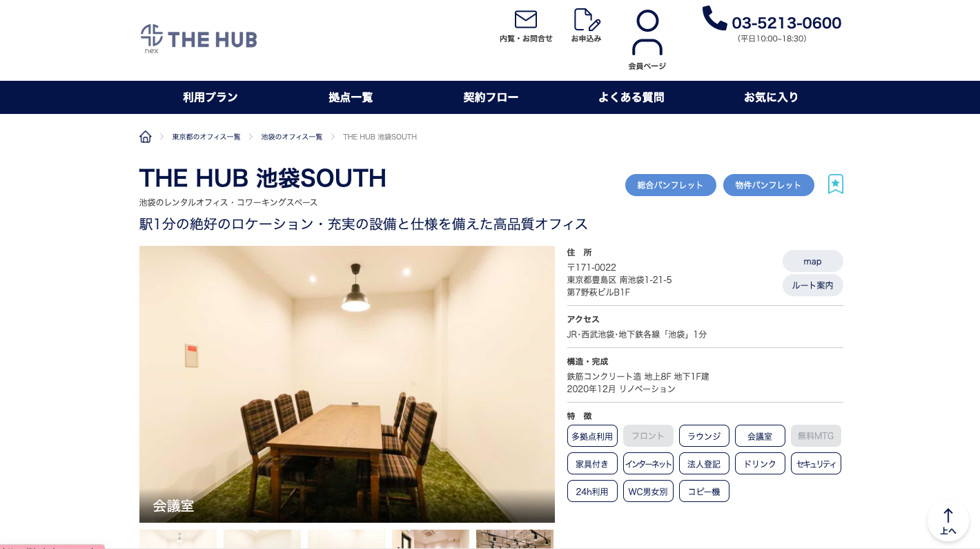Select the last photo thumbnail below image
The width and height of the screenshot is (980, 549).
(x=515, y=539)
